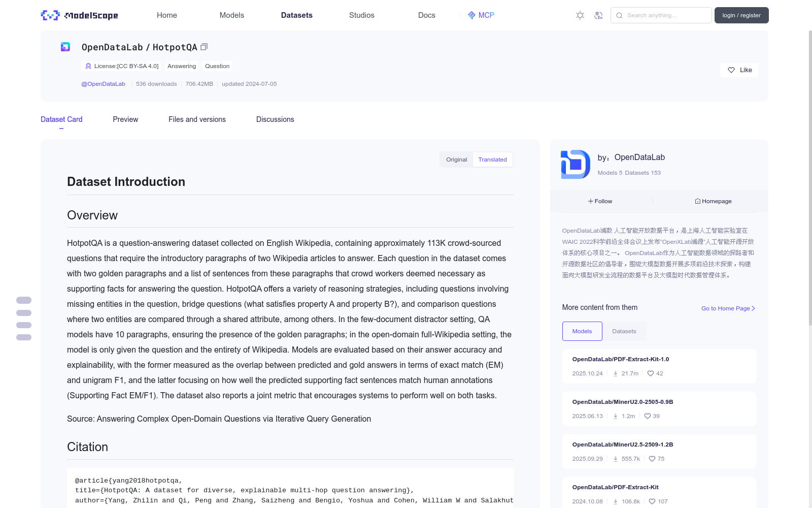Viewport: 812px width, 508px height.
Task: Open the ModelScope logo home link
Action: [80, 15]
